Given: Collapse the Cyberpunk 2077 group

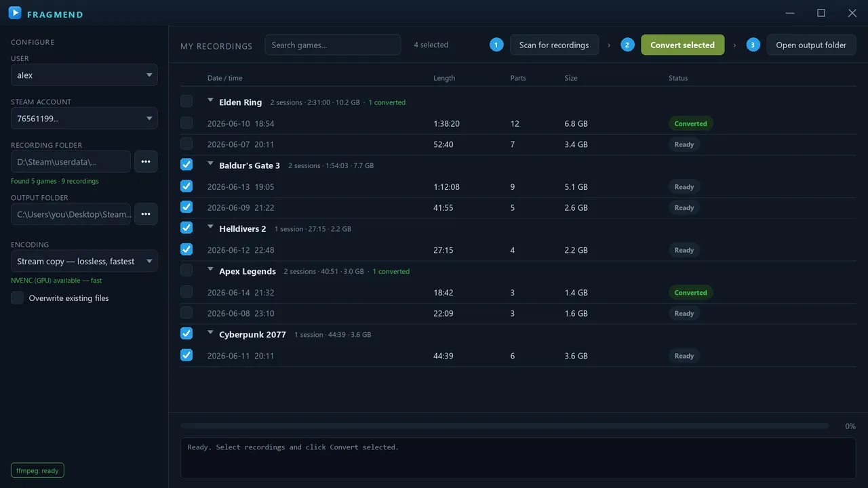Looking at the screenshot, I should click(x=210, y=333).
